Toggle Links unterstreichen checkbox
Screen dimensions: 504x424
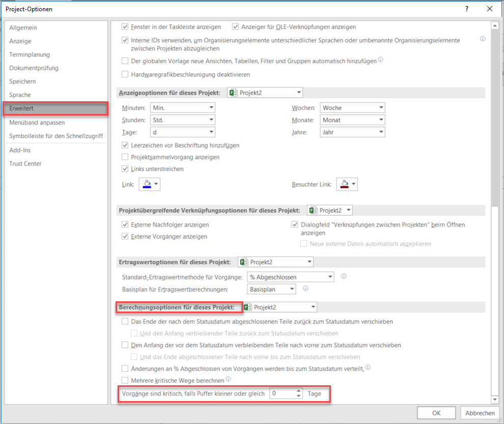[x=125, y=169]
